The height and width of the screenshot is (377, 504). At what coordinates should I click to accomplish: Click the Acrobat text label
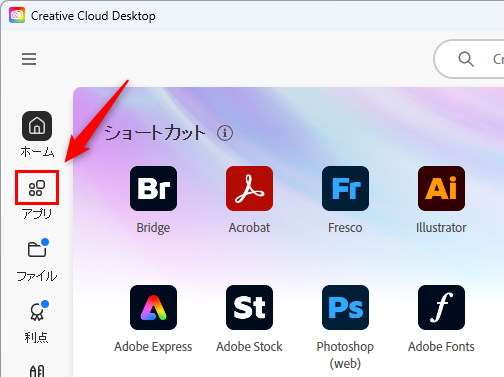[249, 228]
